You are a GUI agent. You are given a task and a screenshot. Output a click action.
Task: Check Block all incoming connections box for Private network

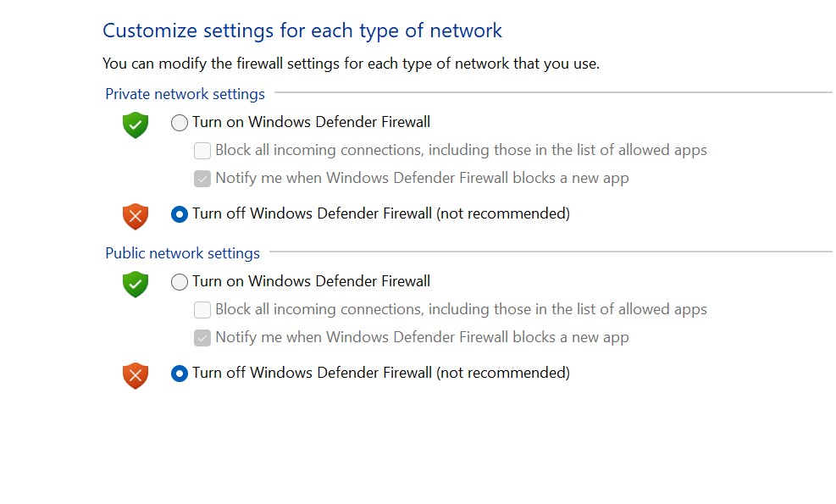tap(202, 151)
